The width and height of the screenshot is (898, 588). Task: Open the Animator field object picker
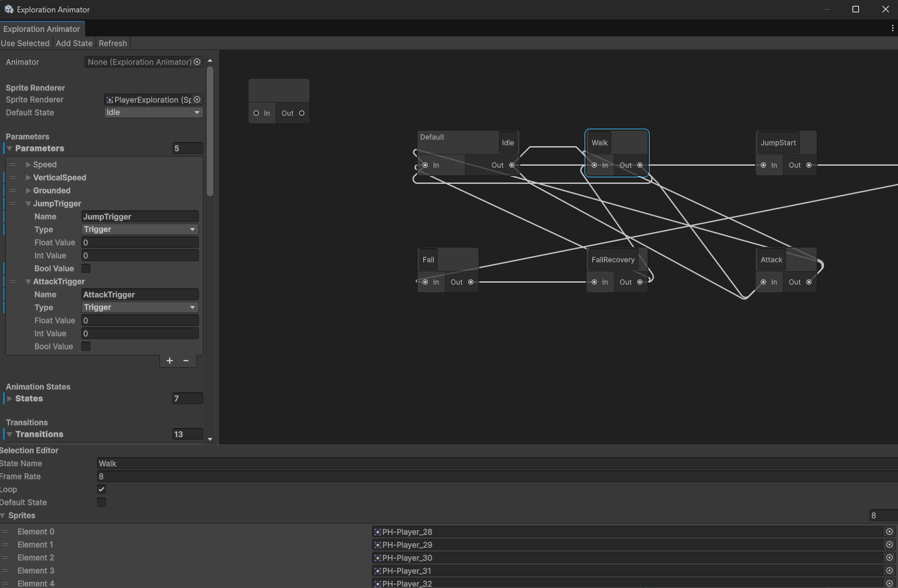(197, 62)
